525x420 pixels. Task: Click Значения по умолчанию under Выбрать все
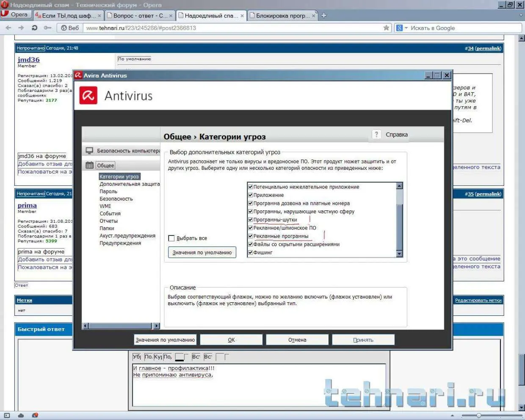pyautogui.click(x=202, y=252)
